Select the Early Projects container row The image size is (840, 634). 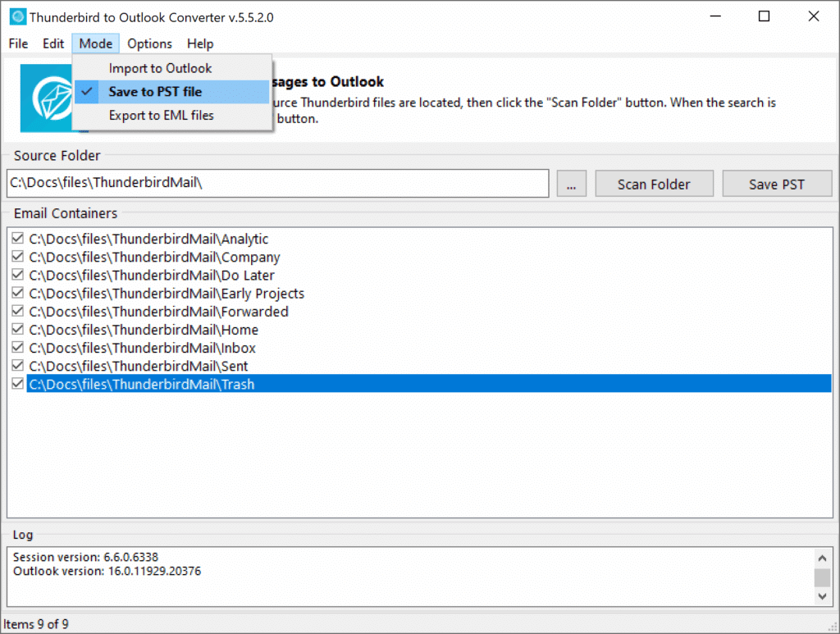166,293
